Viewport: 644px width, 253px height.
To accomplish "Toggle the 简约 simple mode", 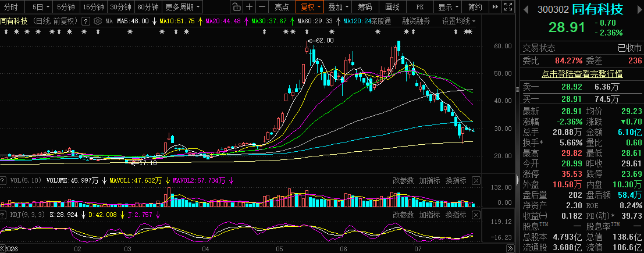I will (475, 6).
